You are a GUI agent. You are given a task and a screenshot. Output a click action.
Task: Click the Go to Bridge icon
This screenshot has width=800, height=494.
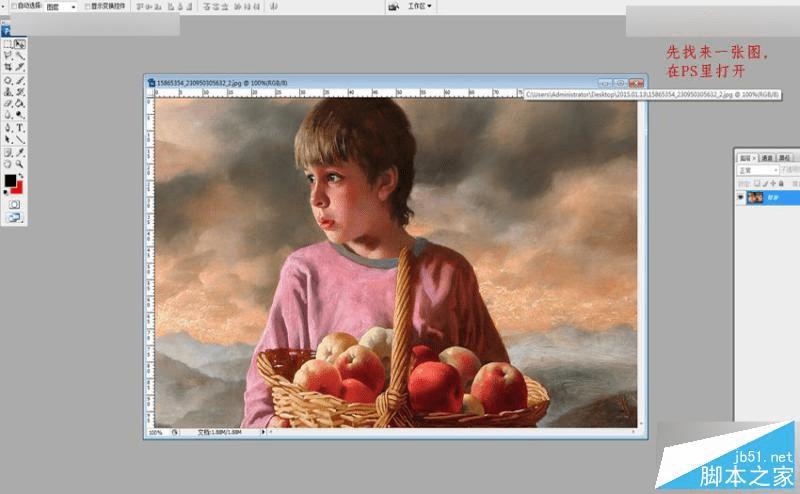click(x=393, y=7)
